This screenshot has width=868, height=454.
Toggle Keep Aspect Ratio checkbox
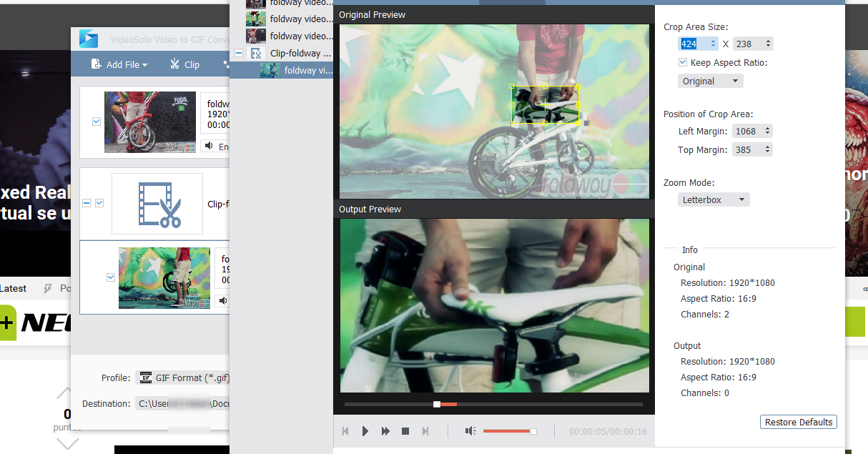(683, 62)
